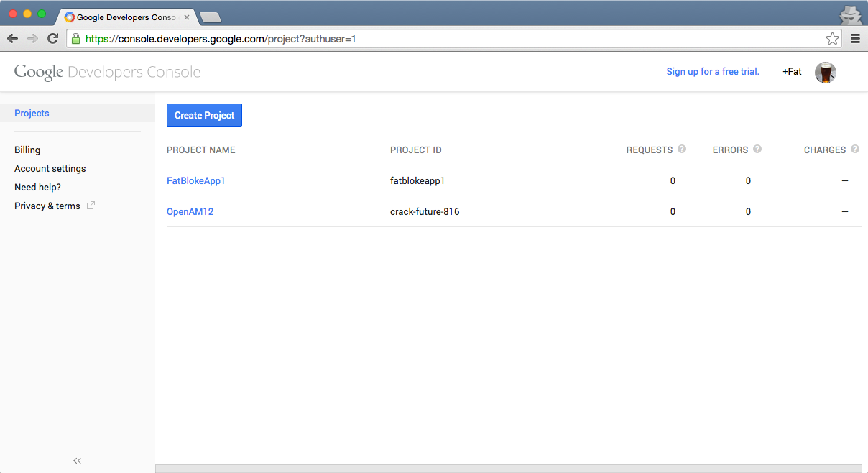Click the ERRORS column header
This screenshot has width=868, height=473.
click(x=730, y=150)
